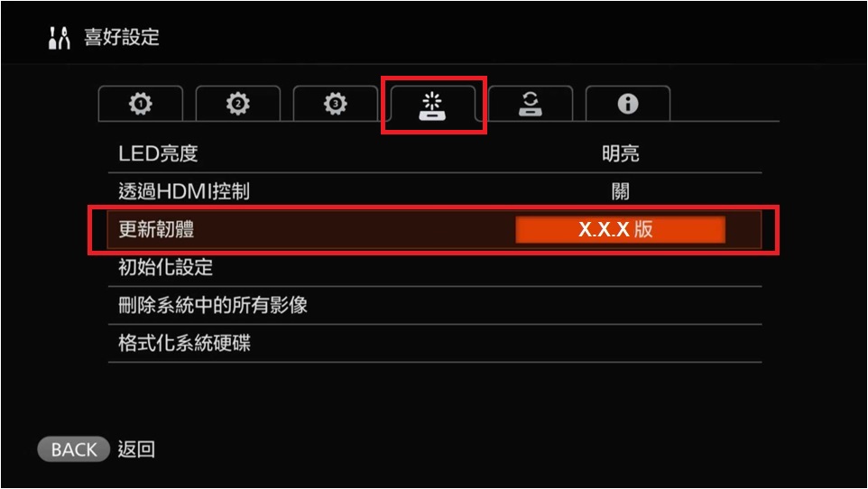
Task: Open 初始化設定 initialize settings
Action: 435,267
